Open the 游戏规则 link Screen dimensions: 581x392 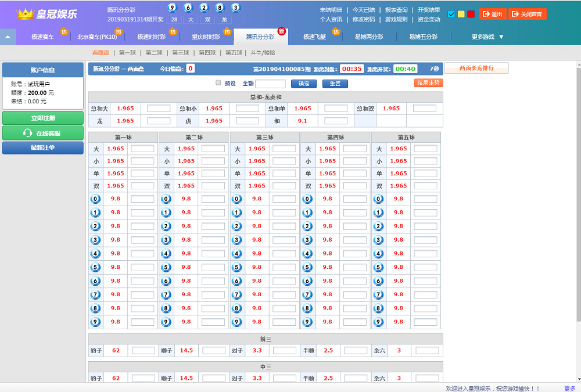(396, 19)
